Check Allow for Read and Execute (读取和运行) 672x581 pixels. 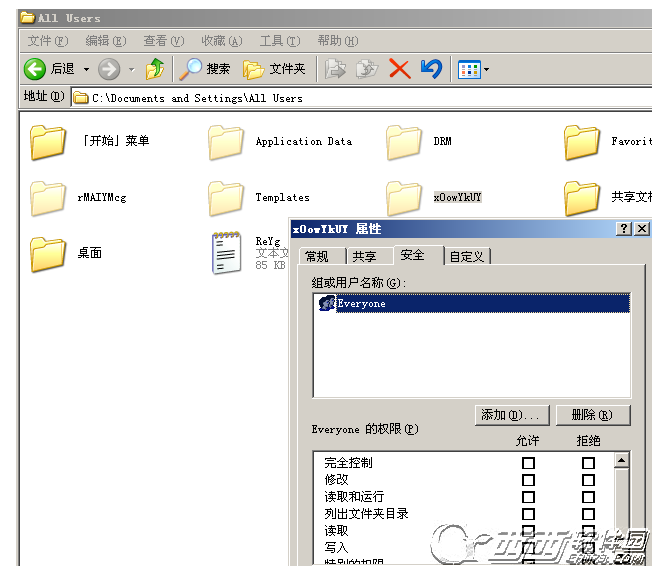point(528,497)
